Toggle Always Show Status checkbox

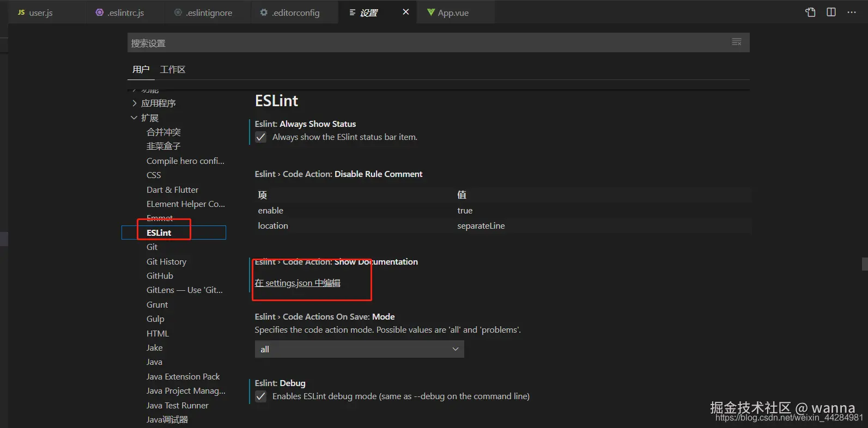tap(261, 137)
